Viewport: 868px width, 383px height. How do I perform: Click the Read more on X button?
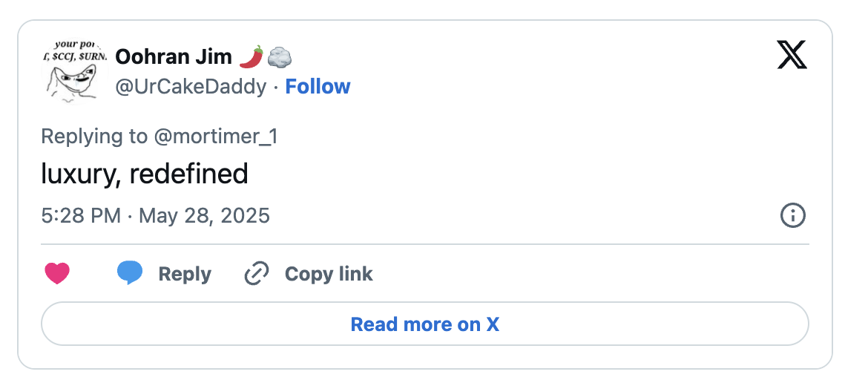pos(425,324)
